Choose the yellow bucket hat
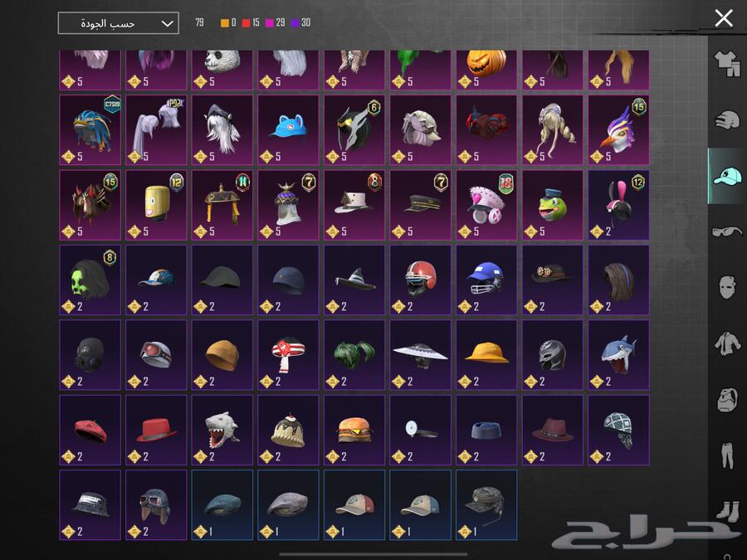The height and width of the screenshot is (560, 747). pyautogui.click(x=486, y=355)
